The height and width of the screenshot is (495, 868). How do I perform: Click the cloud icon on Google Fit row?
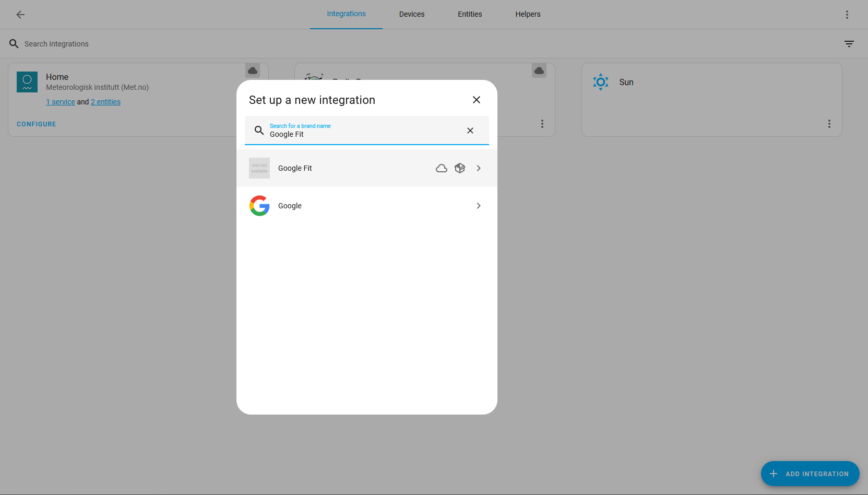pos(442,168)
